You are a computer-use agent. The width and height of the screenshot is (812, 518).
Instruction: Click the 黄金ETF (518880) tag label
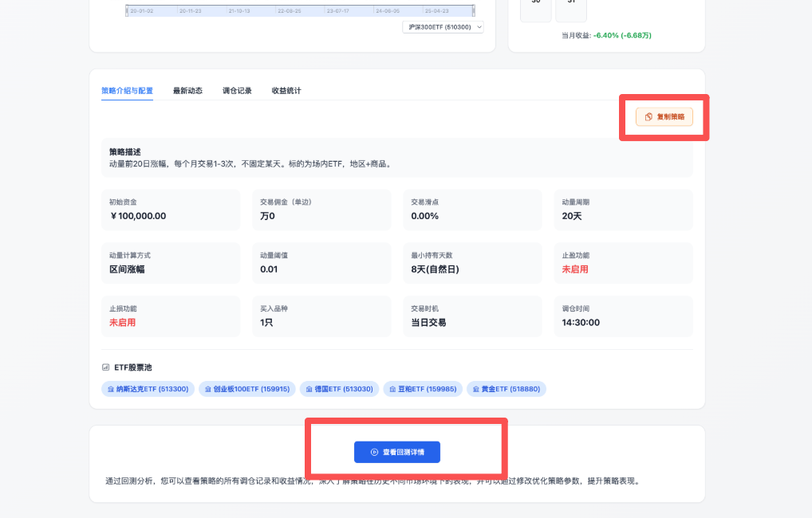pos(510,389)
